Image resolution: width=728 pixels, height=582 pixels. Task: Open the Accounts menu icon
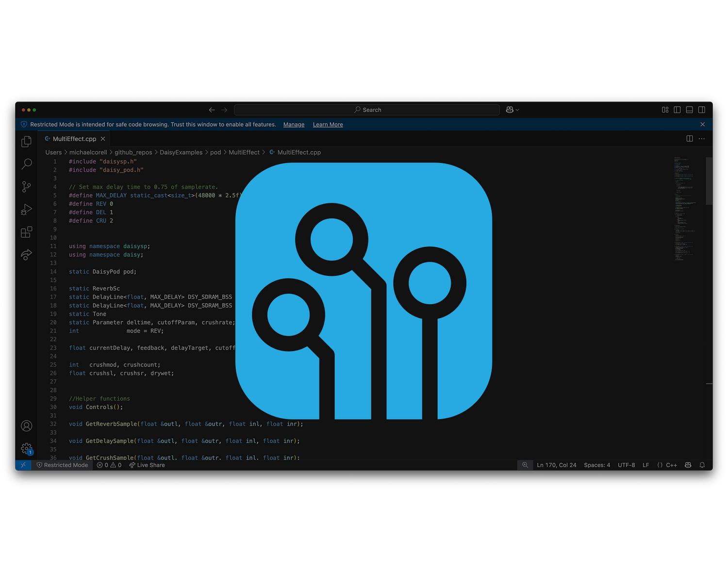tap(27, 426)
